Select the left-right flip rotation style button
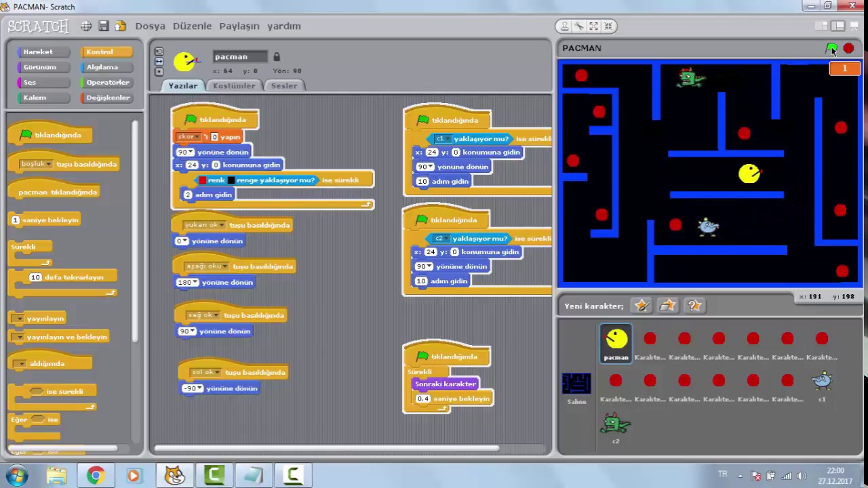Image resolution: width=868 pixels, height=488 pixels. tap(159, 62)
